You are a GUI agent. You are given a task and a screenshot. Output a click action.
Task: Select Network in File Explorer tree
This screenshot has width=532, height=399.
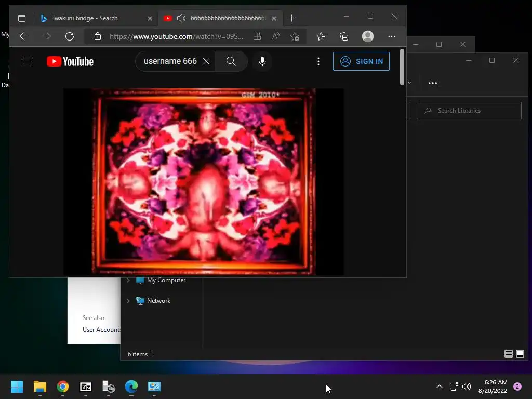[x=153, y=301]
